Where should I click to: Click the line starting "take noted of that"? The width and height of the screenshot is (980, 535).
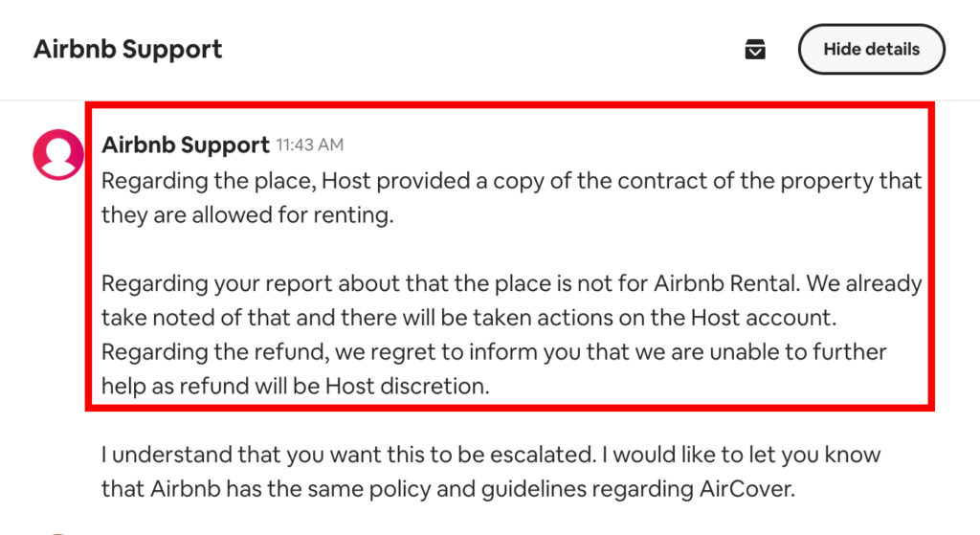[x=469, y=318]
